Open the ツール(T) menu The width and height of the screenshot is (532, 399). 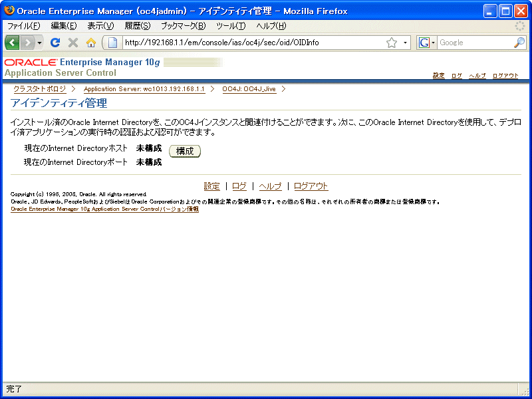coord(231,26)
